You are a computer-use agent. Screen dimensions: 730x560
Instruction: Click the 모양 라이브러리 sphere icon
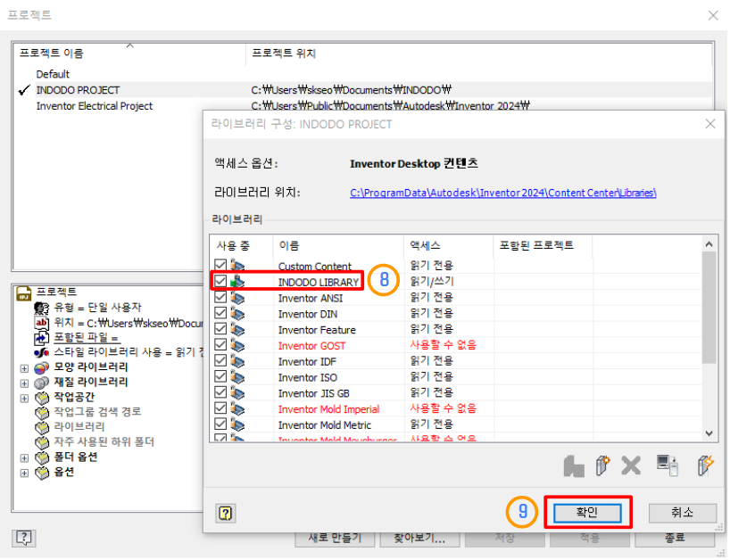(x=41, y=368)
